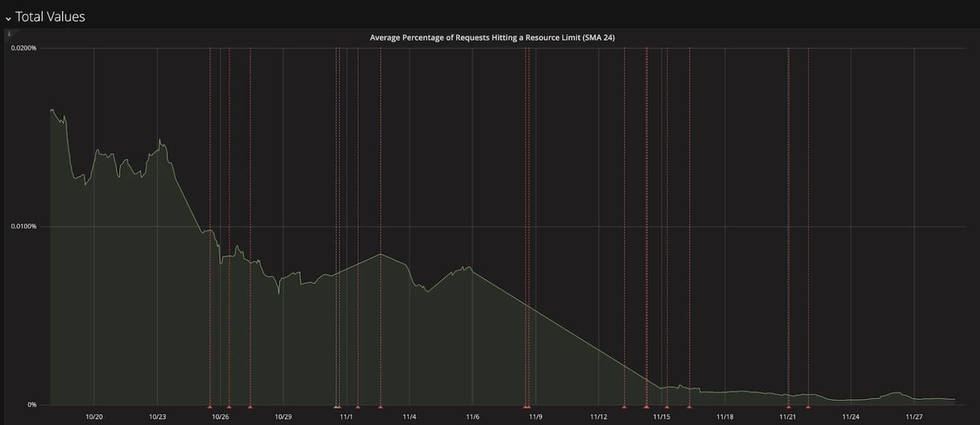This screenshot has width=980, height=425.
Task: Click the graph line's peak near 11/2
Action: [x=380, y=254]
